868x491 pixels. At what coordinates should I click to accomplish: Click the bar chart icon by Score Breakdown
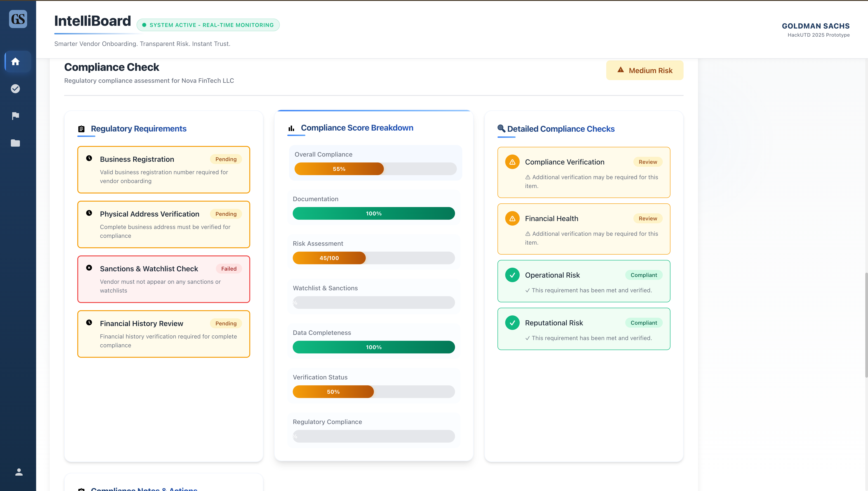pyautogui.click(x=291, y=128)
